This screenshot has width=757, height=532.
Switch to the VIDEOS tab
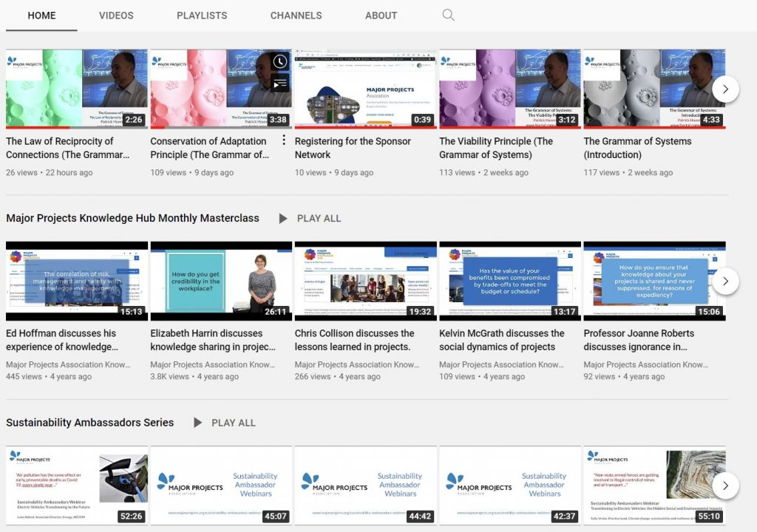[116, 16]
